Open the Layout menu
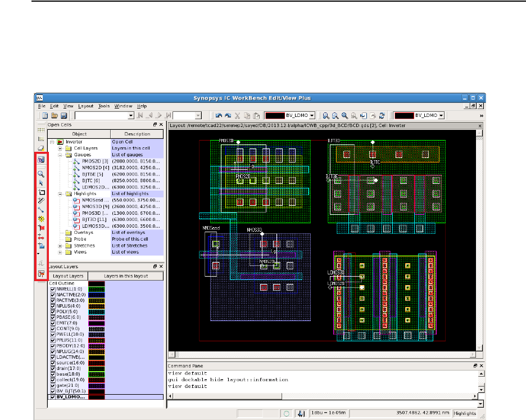 point(86,106)
